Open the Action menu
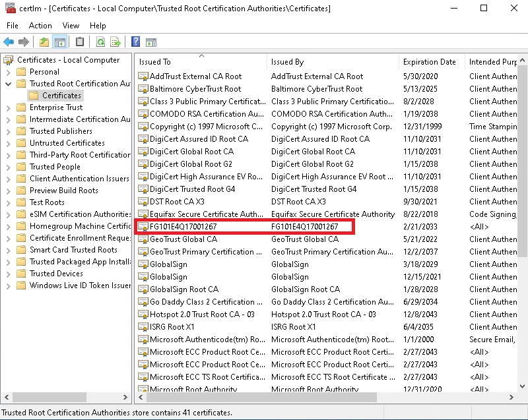Image resolution: width=528 pixels, height=420 pixels. click(40, 26)
